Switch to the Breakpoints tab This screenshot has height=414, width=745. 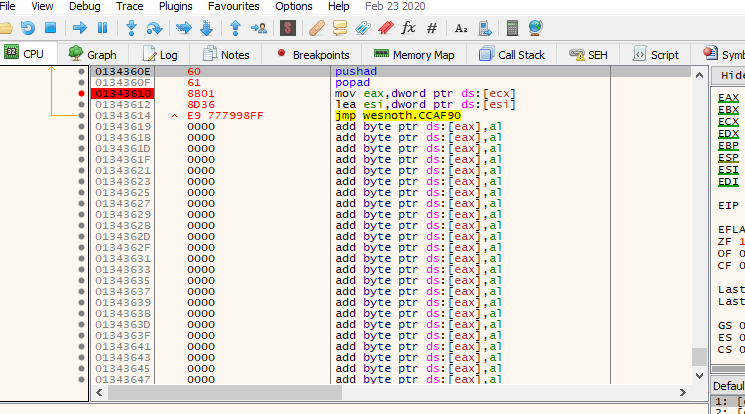[314, 55]
